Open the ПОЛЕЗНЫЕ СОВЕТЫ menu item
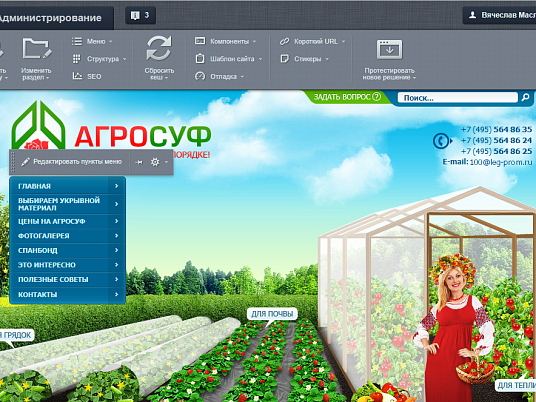The width and height of the screenshot is (536, 402). pyautogui.click(x=68, y=280)
